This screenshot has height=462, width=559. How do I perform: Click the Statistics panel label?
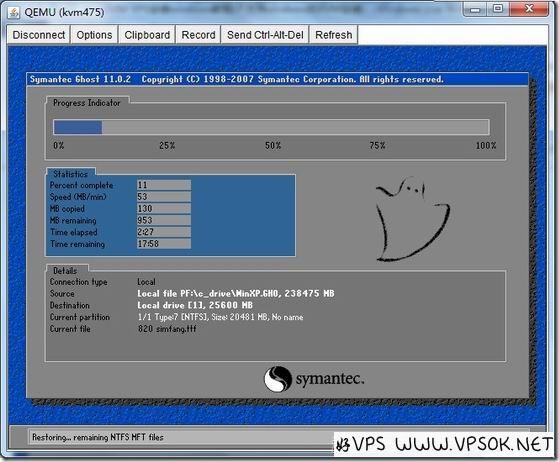pos(71,174)
